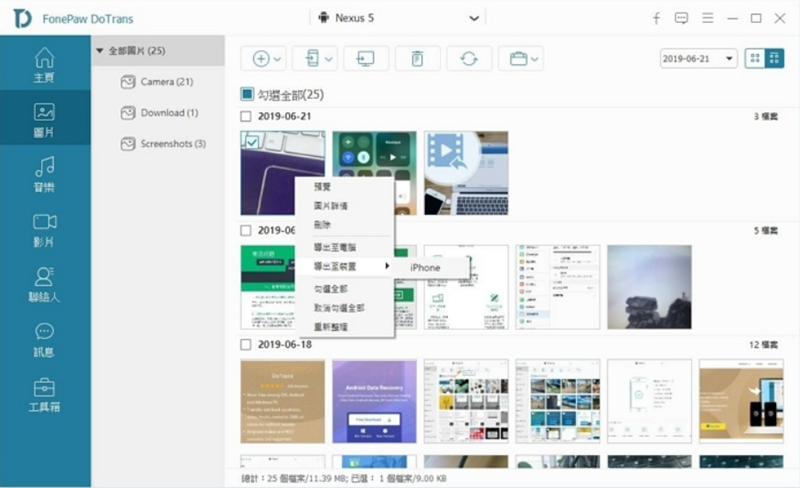Switch to grouped list view
Image resolution: width=800 pixels, height=488 pixels.
coord(774,58)
